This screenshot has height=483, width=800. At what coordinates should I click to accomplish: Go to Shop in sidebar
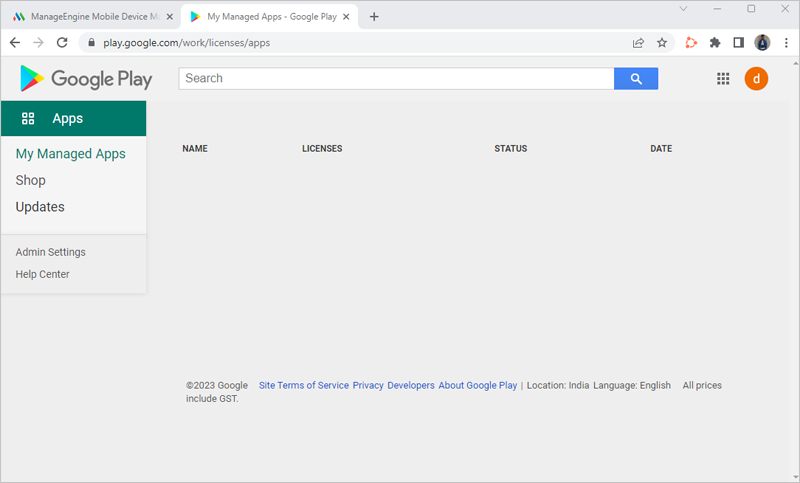(x=31, y=181)
